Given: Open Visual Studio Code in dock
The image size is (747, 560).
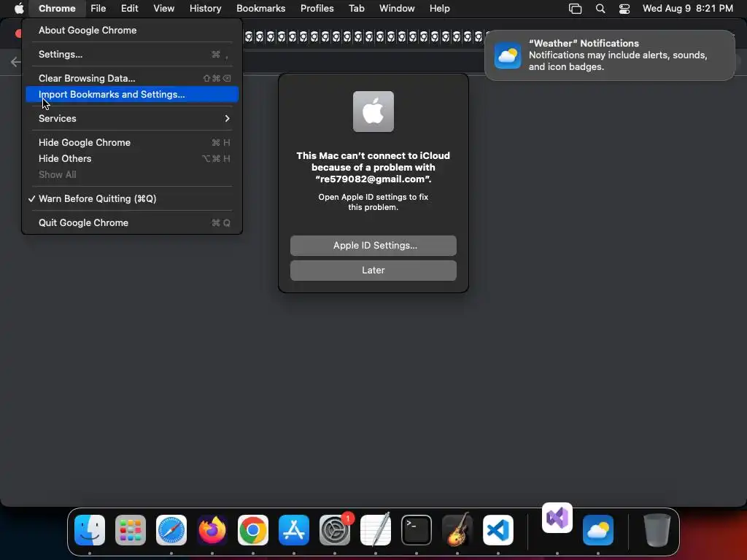Looking at the screenshot, I should pyautogui.click(x=498, y=530).
